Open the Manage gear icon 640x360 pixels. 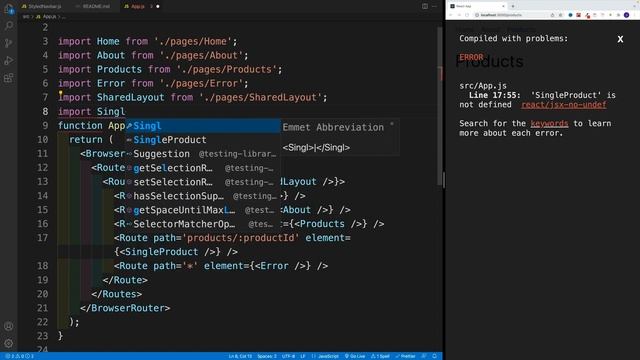9,343
